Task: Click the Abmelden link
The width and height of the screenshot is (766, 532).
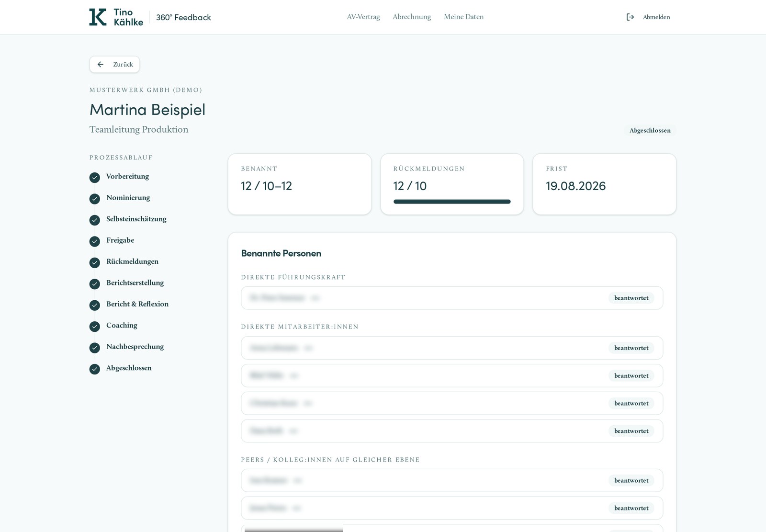Action: [656, 17]
